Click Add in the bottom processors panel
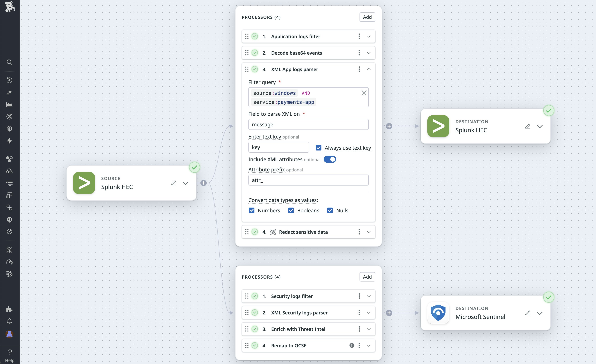Viewport: 596px width, 364px height. pyautogui.click(x=367, y=277)
